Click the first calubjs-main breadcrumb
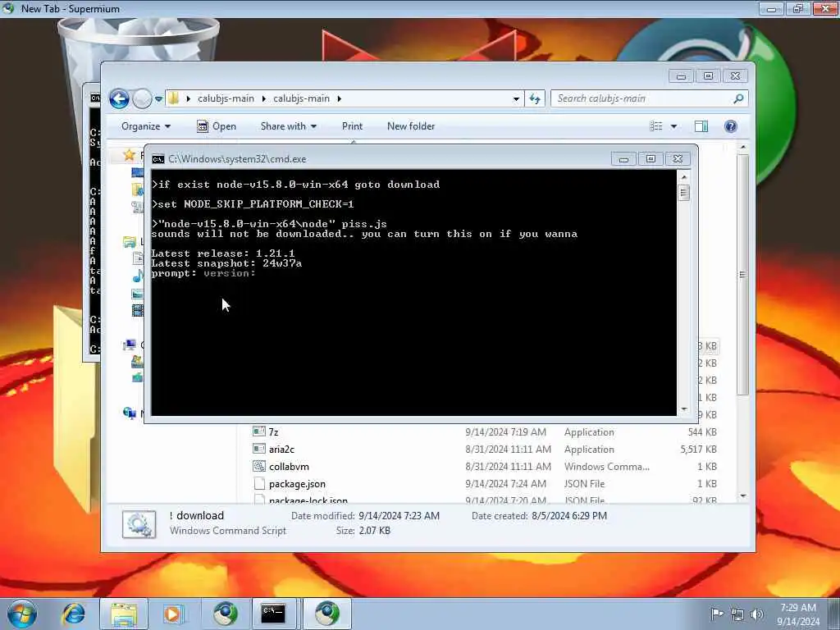The height and width of the screenshot is (630, 840). [226, 98]
